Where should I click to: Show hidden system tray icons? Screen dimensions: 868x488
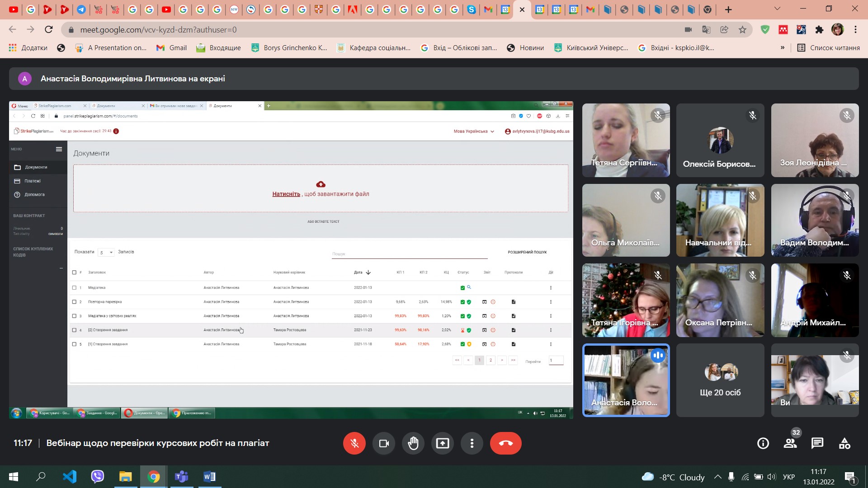coord(718,477)
